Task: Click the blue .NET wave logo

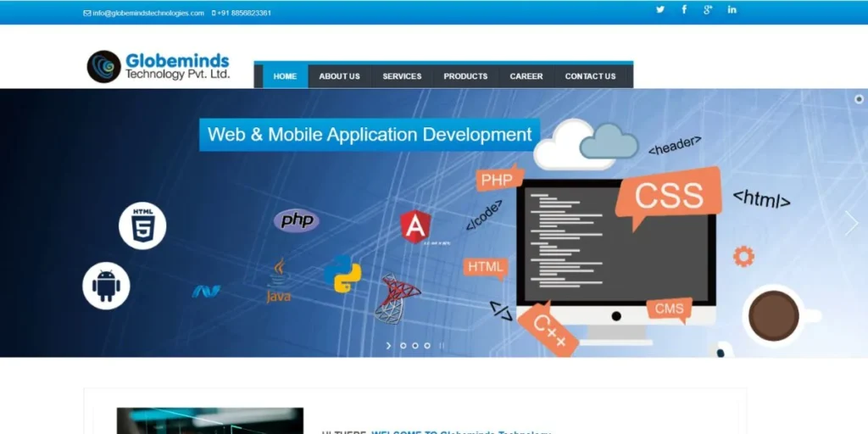Action: coord(207,292)
